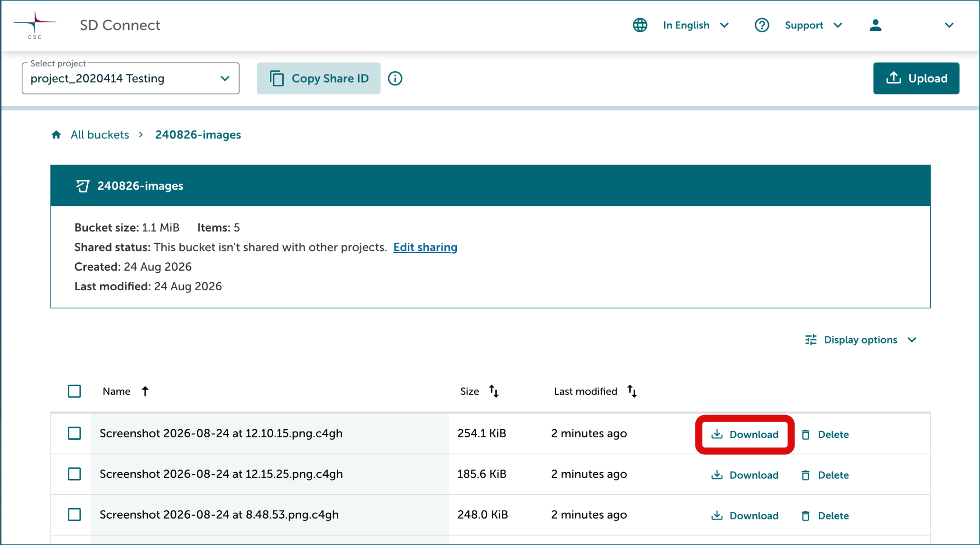Sort by Name using arrow icon
Screen dimensions: 980x545
145,391
